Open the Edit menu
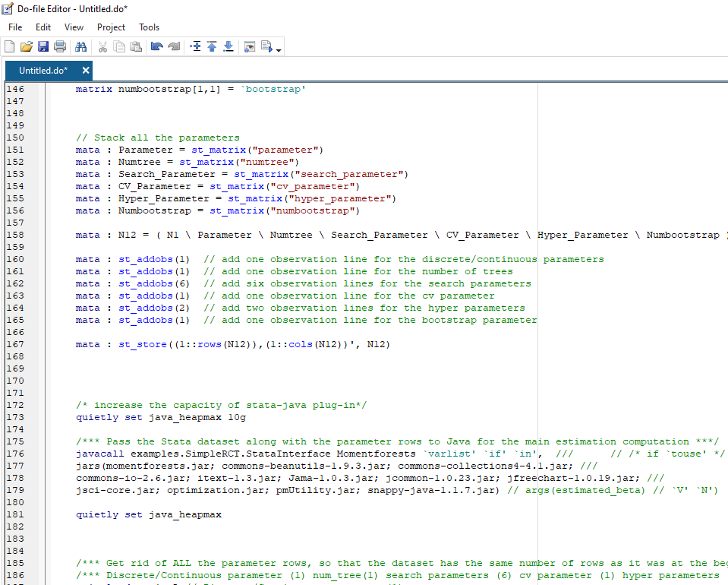This screenshot has height=585, width=728. point(43,27)
